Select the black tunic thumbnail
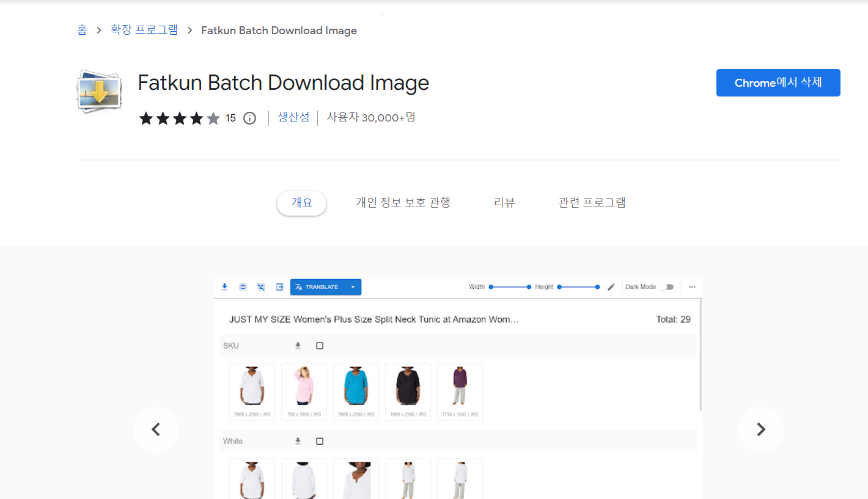 [x=408, y=392]
